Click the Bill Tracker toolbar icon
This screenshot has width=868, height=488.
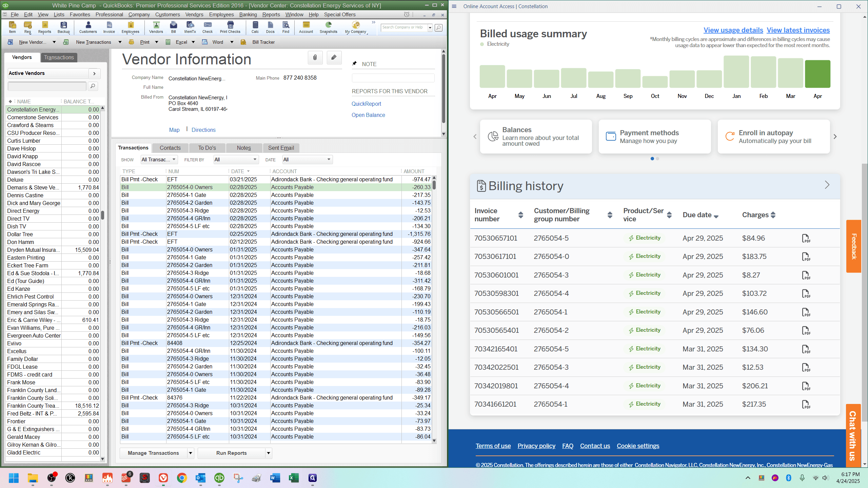(258, 42)
